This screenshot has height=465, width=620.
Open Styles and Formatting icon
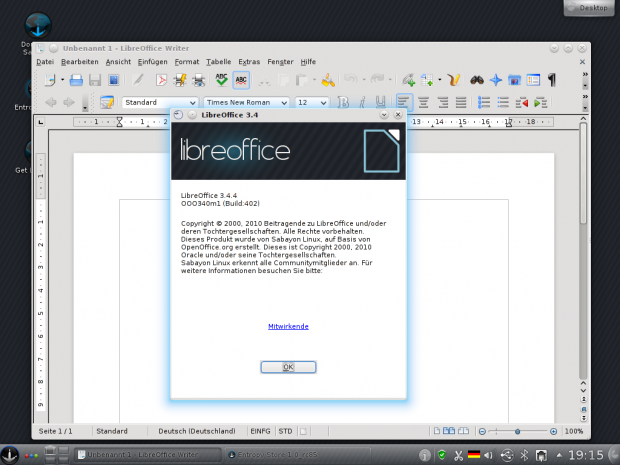tap(107, 102)
